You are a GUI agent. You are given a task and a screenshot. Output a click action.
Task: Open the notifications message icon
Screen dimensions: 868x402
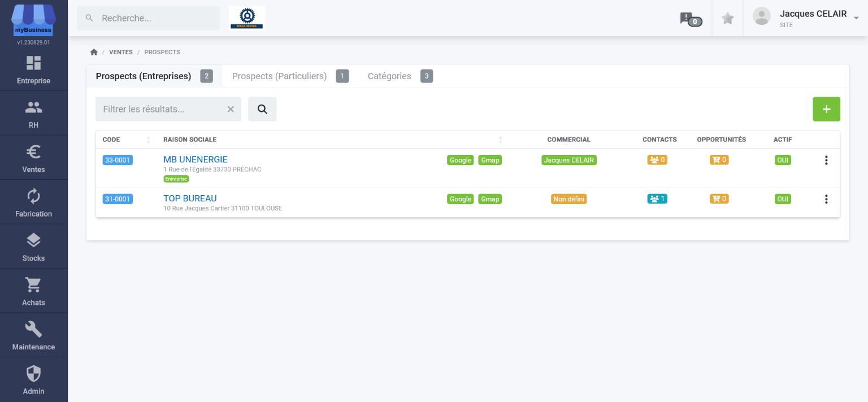pos(691,19)
